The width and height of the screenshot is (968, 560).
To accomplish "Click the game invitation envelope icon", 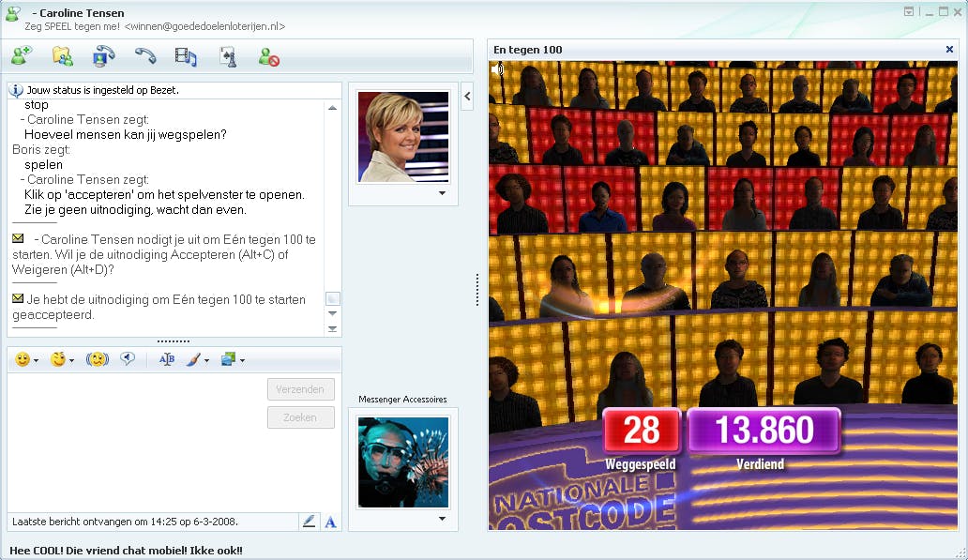I will 18,238.
